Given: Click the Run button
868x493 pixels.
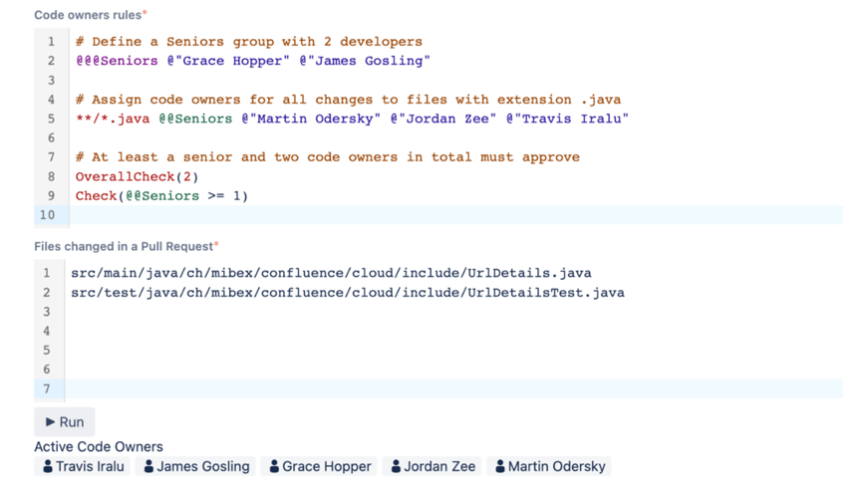Looking at the screenshot, I should (64, 422).
